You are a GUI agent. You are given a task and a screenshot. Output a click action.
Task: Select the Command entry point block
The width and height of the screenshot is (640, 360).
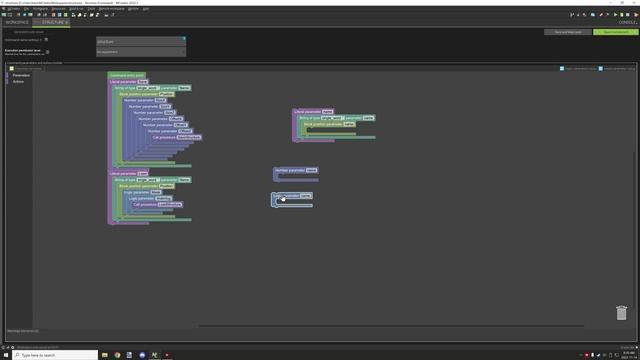click(x=127, y=75)
